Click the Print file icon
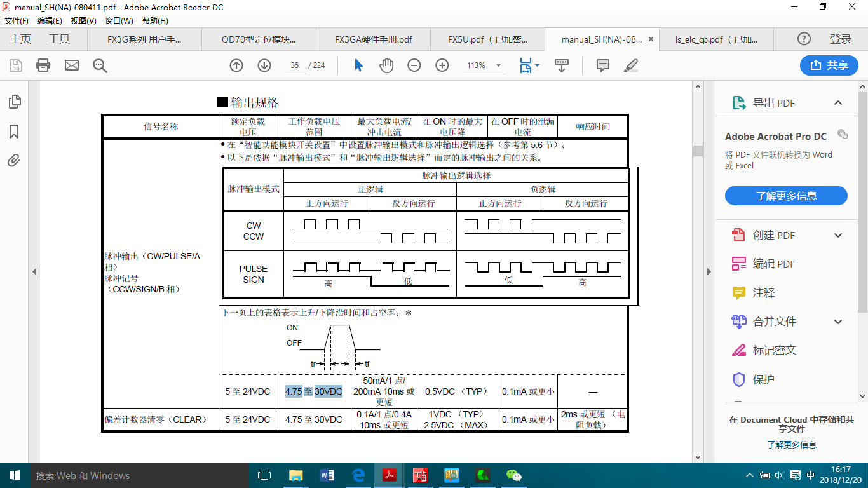This screenshot has width=868, height=488. click(x=43, y=65)
